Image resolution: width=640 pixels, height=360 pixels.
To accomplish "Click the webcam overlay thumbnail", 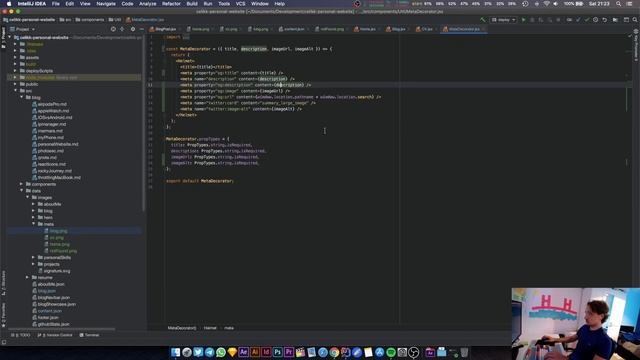I will (576, 324).
